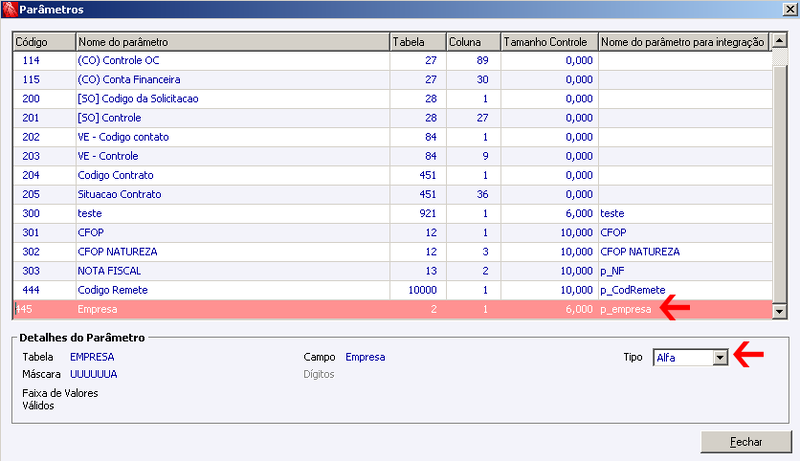Click the Coluna column header

tap(473, 42)
